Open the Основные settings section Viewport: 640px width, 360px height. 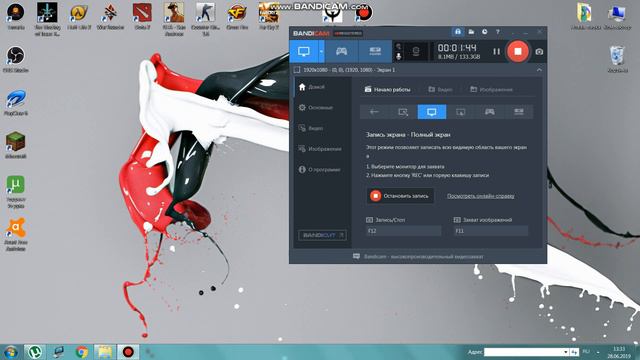coord(322,107)
